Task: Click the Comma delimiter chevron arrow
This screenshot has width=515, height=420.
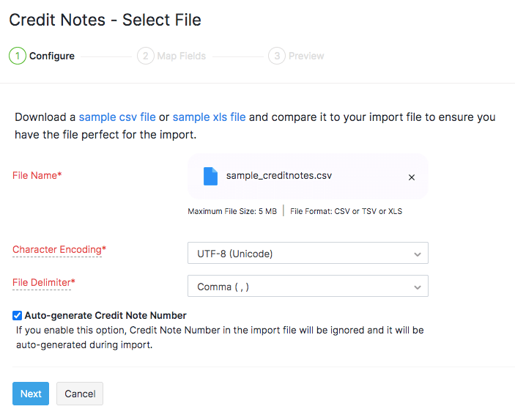Action: (418, 287)
